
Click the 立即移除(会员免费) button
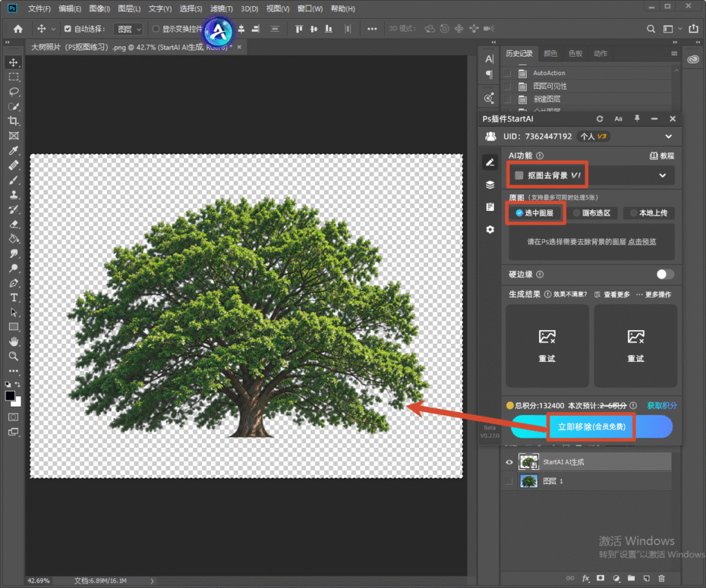tap(592, 427)
